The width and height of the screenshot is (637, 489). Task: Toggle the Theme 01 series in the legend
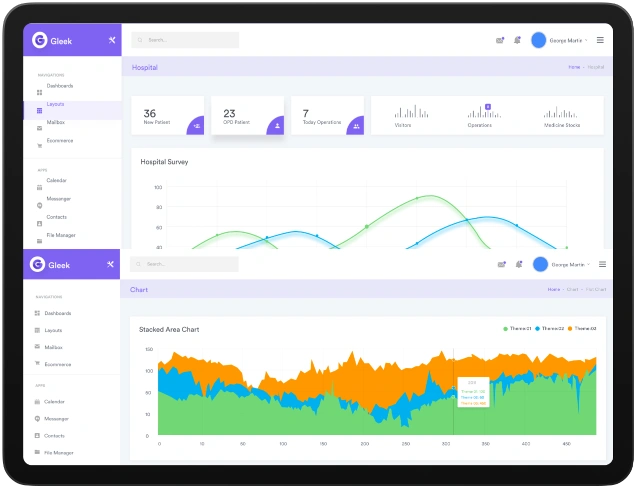[x=519, y=329]
